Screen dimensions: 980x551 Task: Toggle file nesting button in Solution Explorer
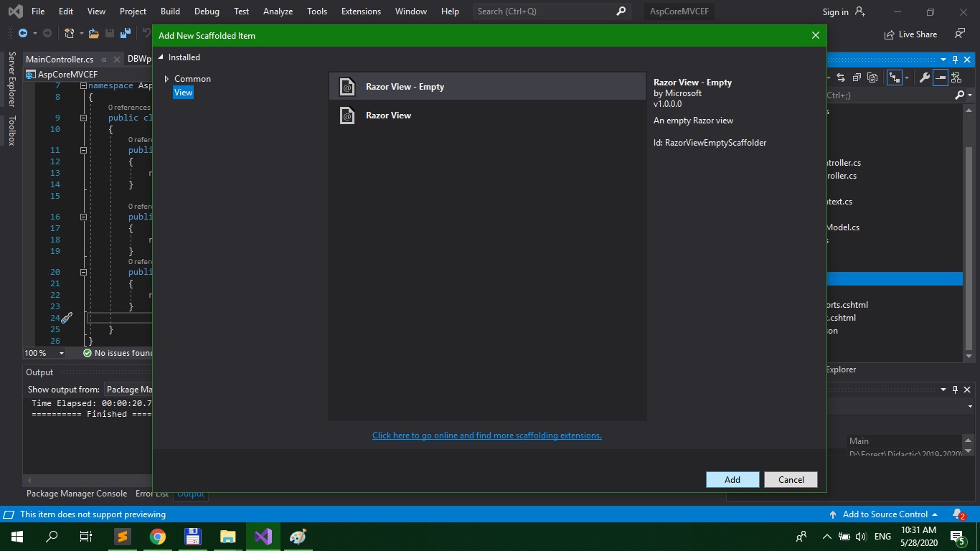coord(894,77)
